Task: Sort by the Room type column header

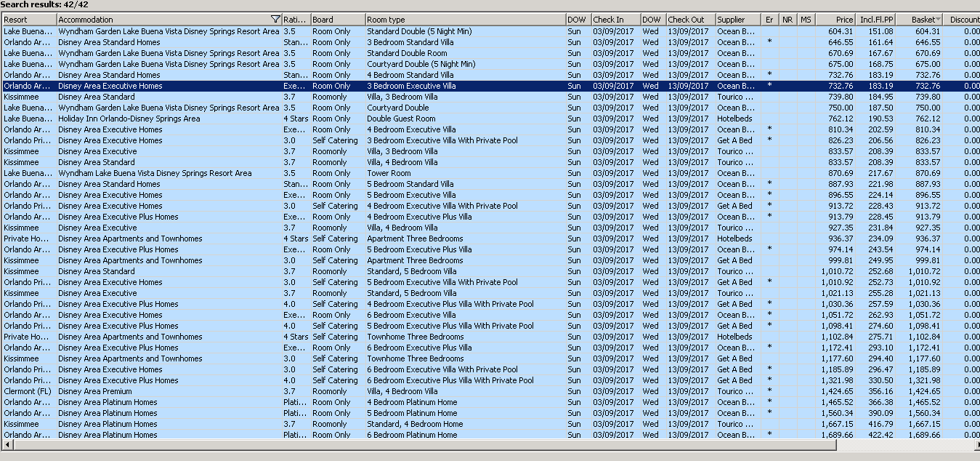Action: coord(465,20)
